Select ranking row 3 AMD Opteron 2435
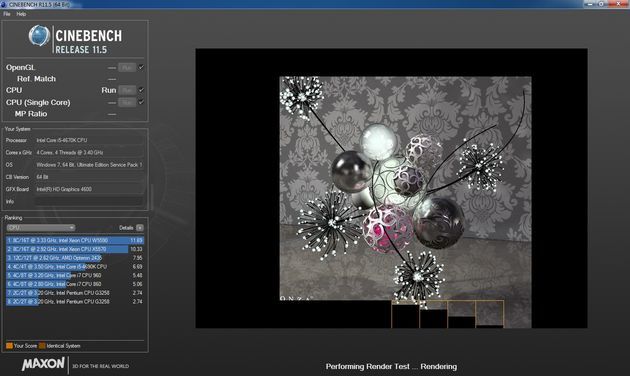This screenshot has height=376, width=630. click(x=75, y=258)
